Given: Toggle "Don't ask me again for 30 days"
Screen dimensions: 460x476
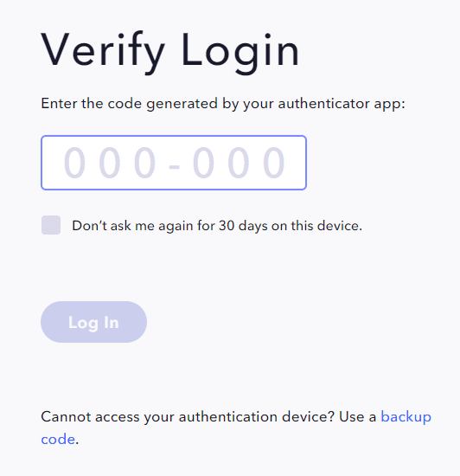Looking at the screenshot, I should (x=51, y=225).
